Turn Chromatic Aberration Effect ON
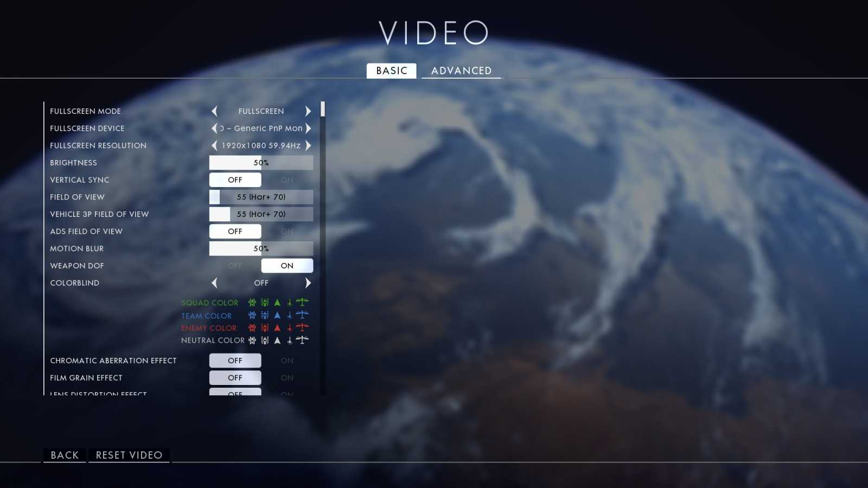 (x=287, y=361)
